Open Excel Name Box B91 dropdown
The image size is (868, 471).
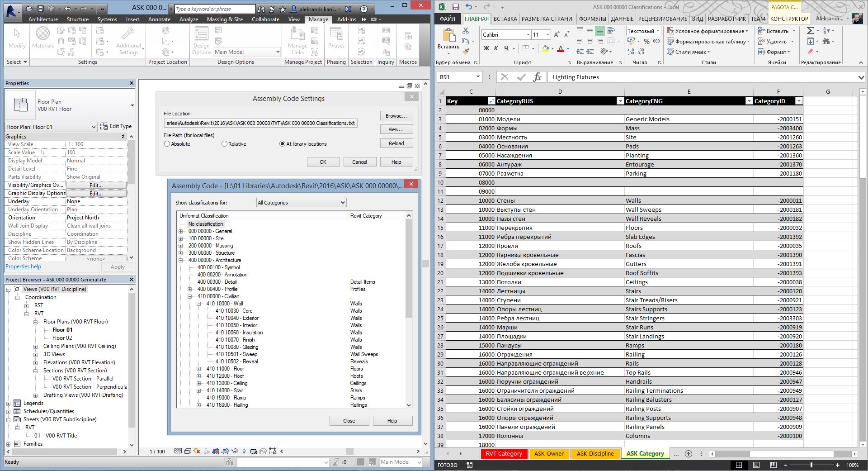tap(477, 77)
